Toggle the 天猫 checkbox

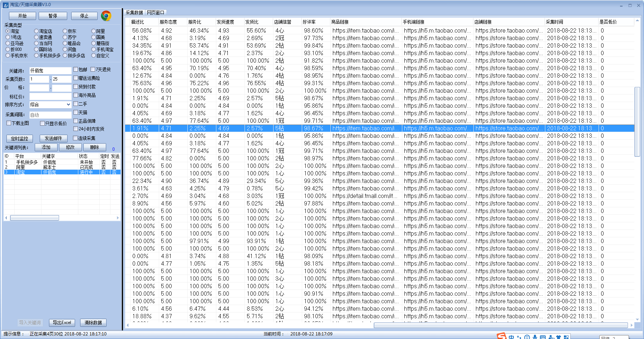tap(80, 112)
